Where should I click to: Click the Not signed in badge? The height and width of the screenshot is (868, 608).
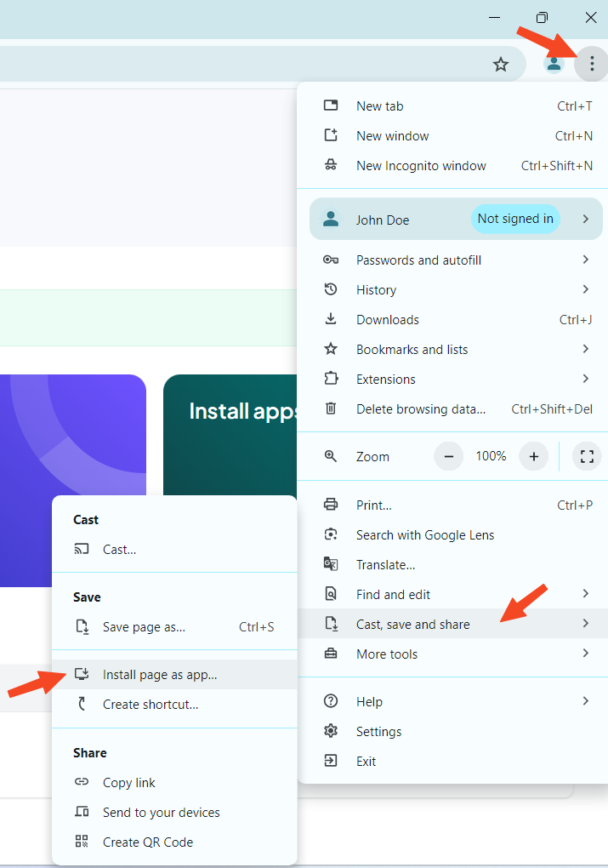514,219
